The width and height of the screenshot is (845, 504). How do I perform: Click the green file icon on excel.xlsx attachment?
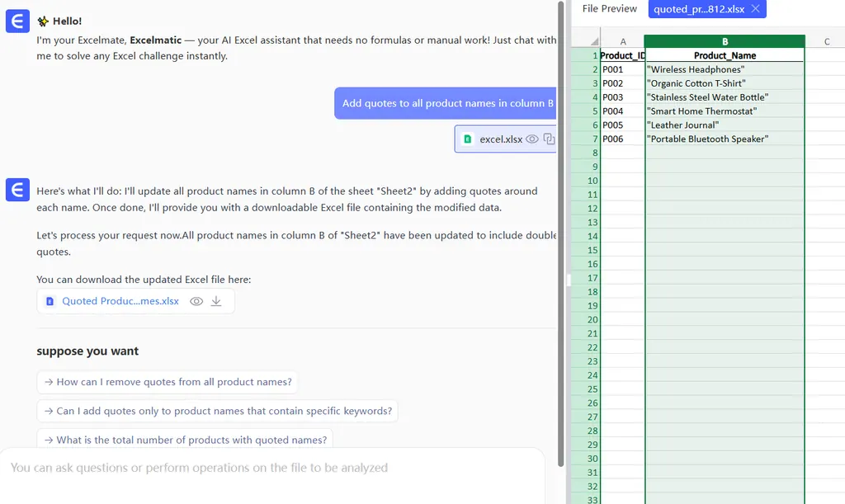pos(467,139)
